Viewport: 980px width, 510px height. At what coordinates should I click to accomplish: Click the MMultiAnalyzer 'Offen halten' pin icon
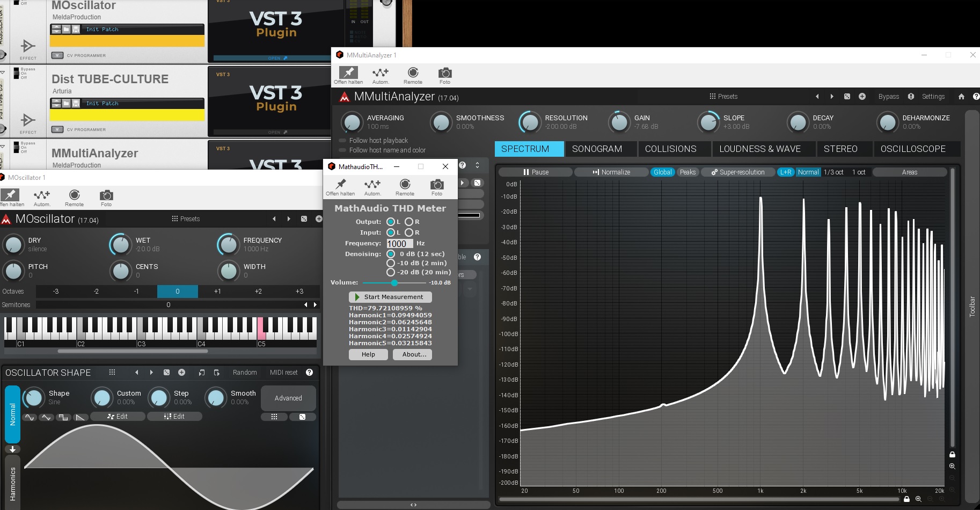coord(348,72)
